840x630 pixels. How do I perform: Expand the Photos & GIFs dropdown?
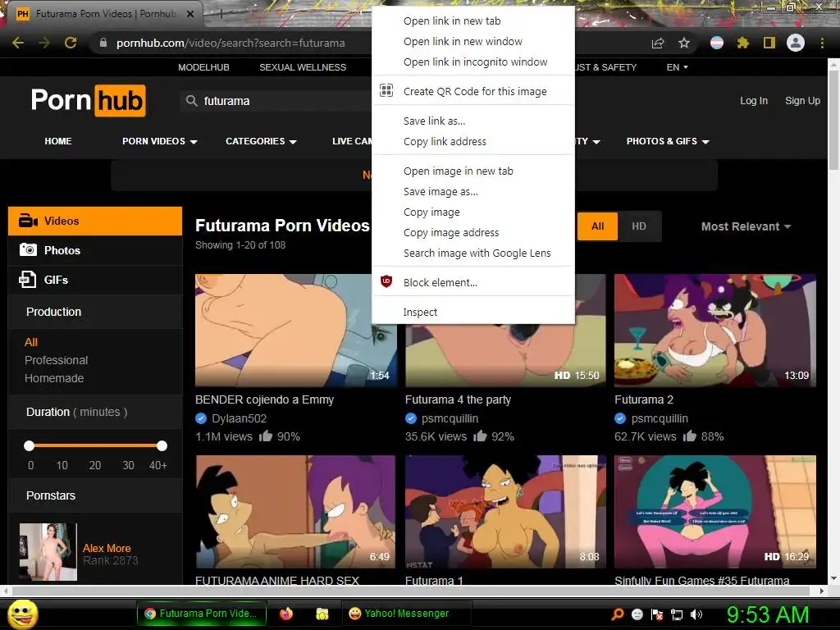coord(668,141)
